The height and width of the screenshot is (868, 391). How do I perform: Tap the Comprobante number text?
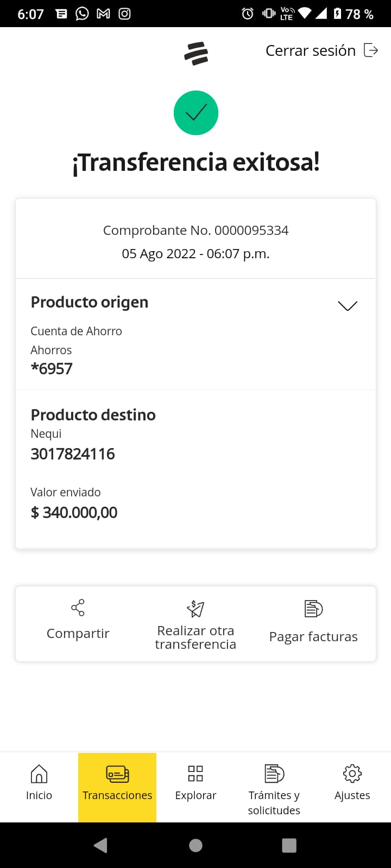point(195,231)
